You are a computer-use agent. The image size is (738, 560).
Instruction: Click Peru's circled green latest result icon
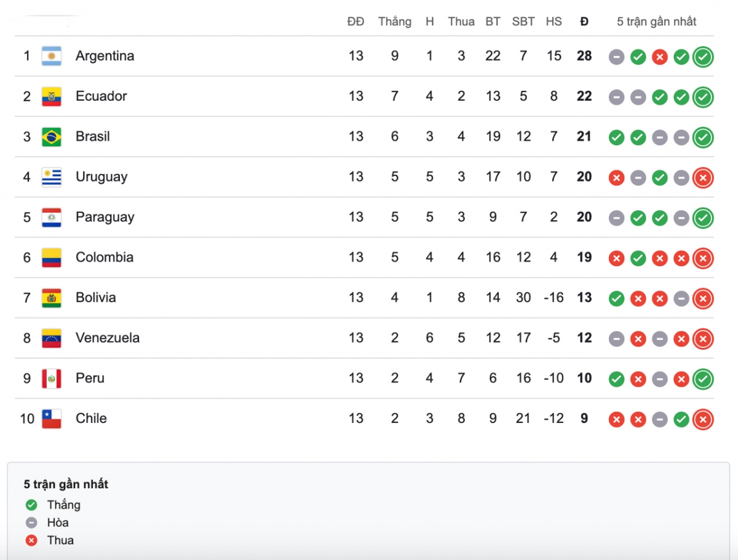(x=703, y=379)
